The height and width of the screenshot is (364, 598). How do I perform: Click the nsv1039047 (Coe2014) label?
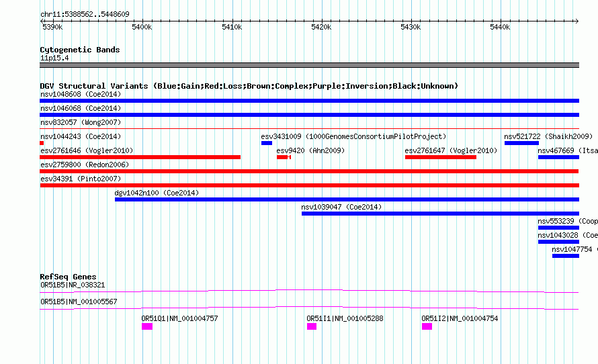(341, 207)
